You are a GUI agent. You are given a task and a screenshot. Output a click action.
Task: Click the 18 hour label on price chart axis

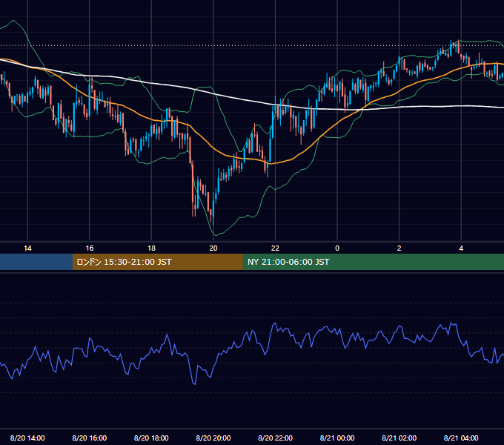(151, 248)
